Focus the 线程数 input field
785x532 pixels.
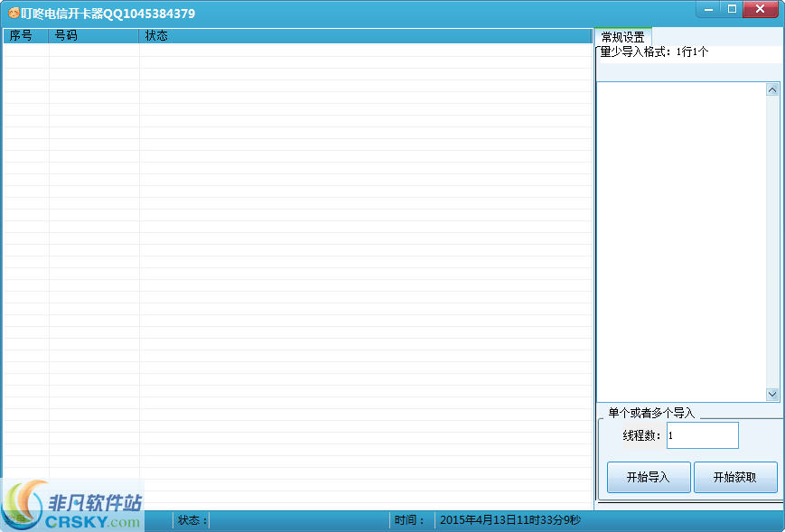(703, 435)
